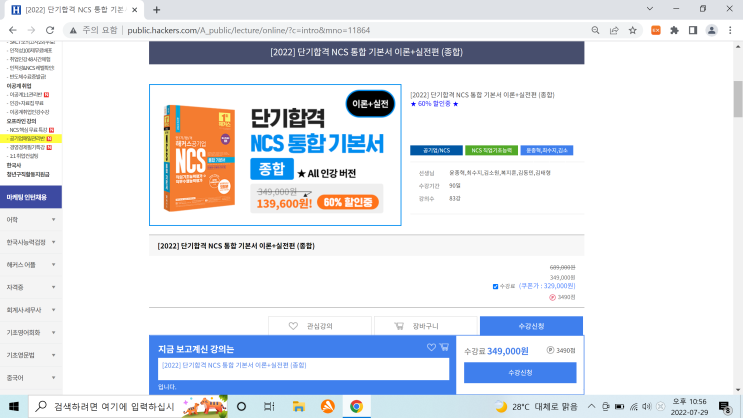
Task: Click the course name field in blue banner
Action: [x=303, y=369]
